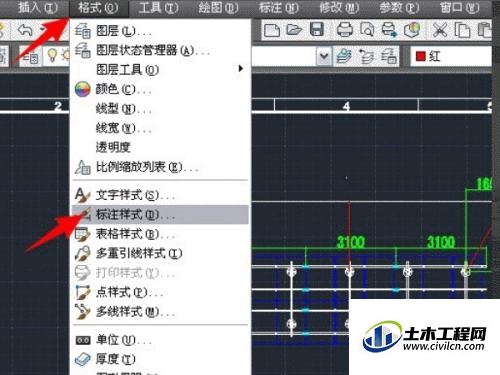Choose 图层(L)... from the Format menu
500x375 pixels.
tap(160, 31)
